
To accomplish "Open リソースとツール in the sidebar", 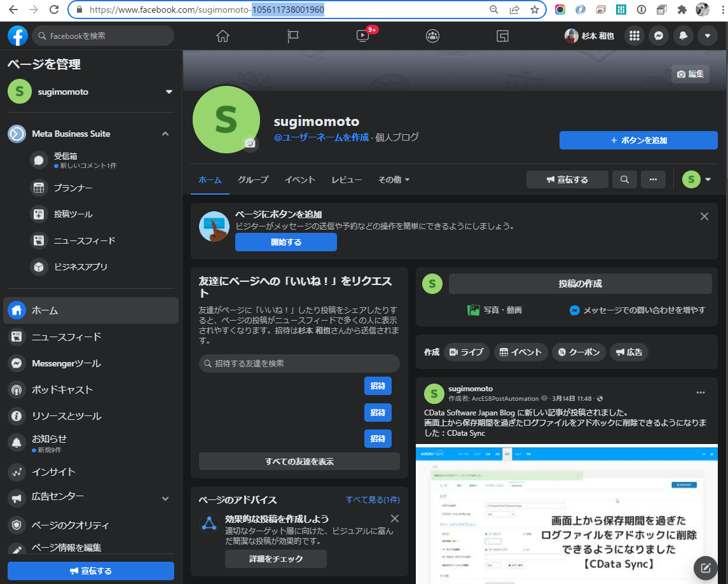I will click(91, 416).
